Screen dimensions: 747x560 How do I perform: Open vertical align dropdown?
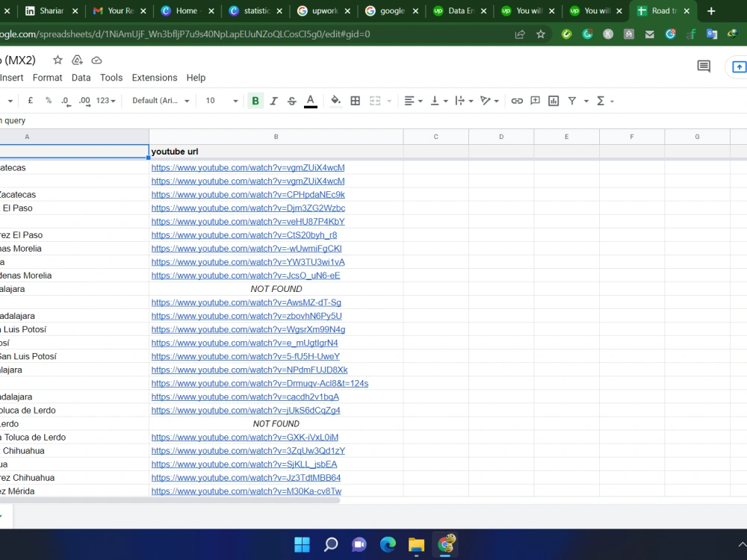pyautogui.click(x=438, y=101)
